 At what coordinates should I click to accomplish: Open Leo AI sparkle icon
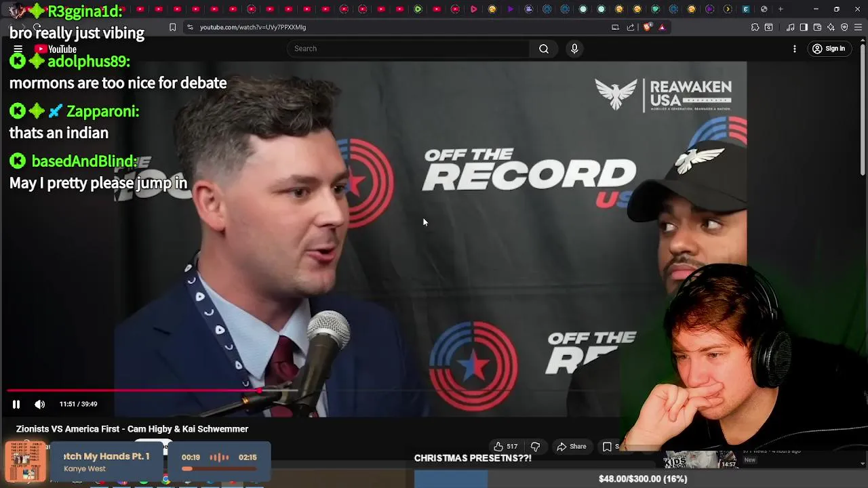pyautogui.click(x=831, y=27)
